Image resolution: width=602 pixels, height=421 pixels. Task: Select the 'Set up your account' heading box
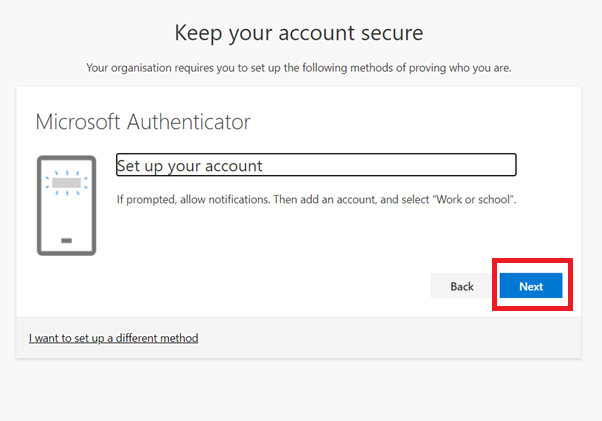316,165
